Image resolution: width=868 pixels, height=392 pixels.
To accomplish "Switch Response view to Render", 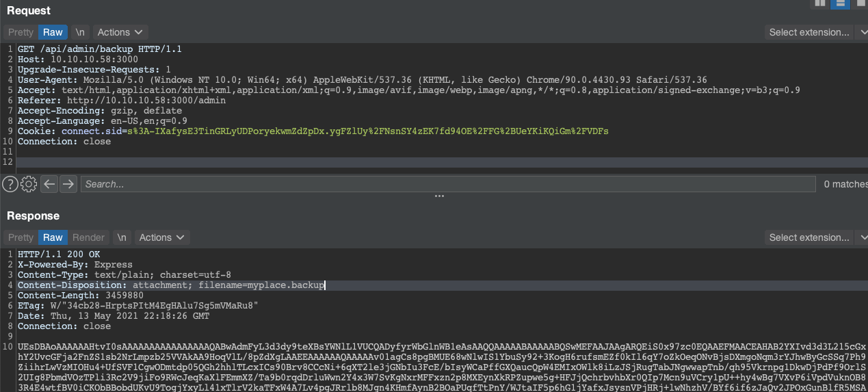I will (89, 237).
